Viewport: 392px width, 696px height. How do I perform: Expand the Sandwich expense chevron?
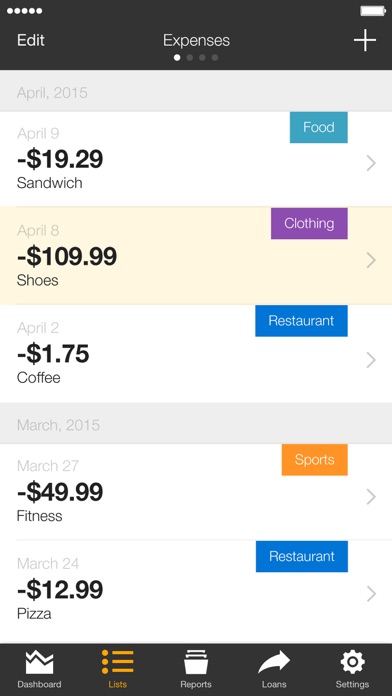pyautogui.click(x=372, y=164)
